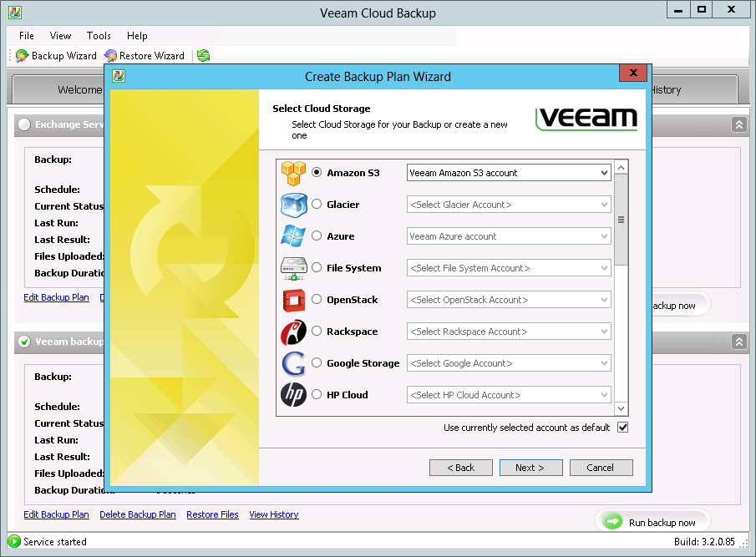Click the Rackspace logo icon
The width and height of the screenshot is (756, 557).
[x=293, y=332]
